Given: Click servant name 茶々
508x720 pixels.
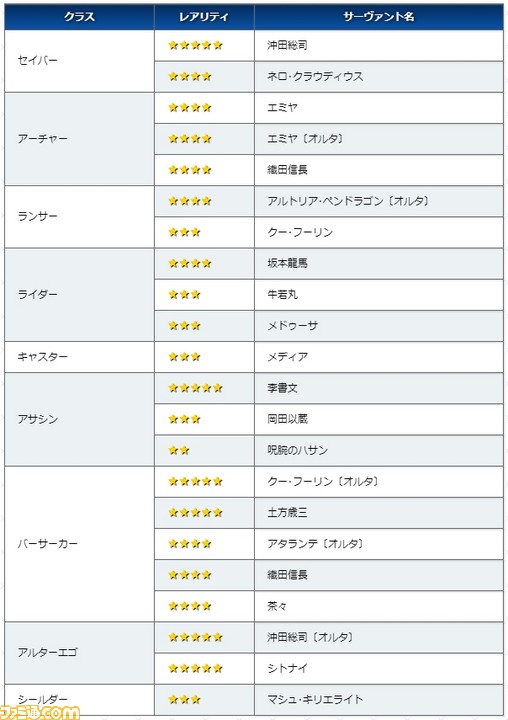Looking at the screenshot, I should [x=277, y=606].
